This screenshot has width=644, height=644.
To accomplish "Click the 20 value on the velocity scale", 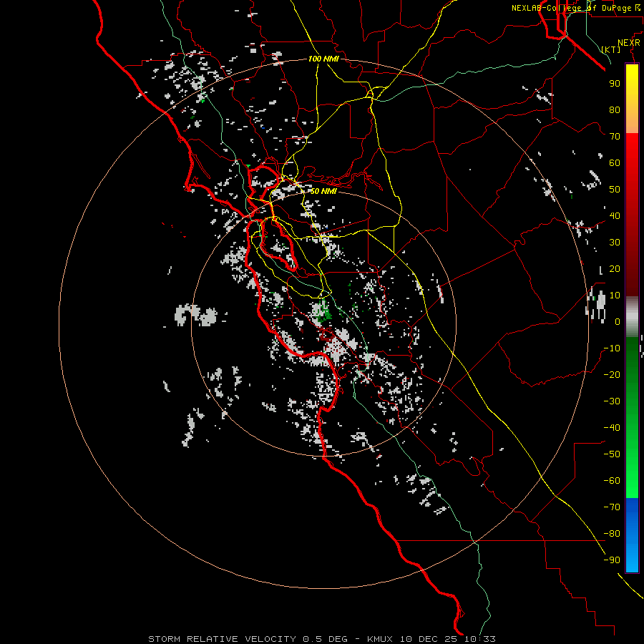I will (x=615, y=268).
